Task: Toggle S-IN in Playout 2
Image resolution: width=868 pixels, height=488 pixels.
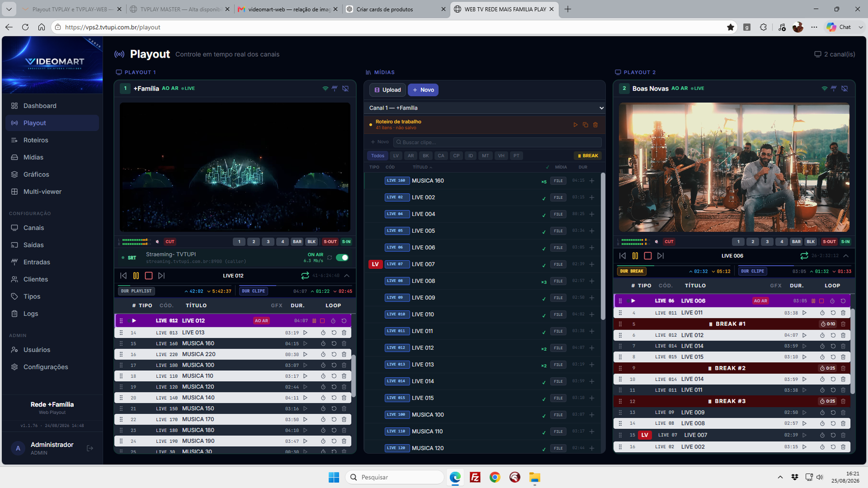Action: pyautogui.click(x=845, y=242)
